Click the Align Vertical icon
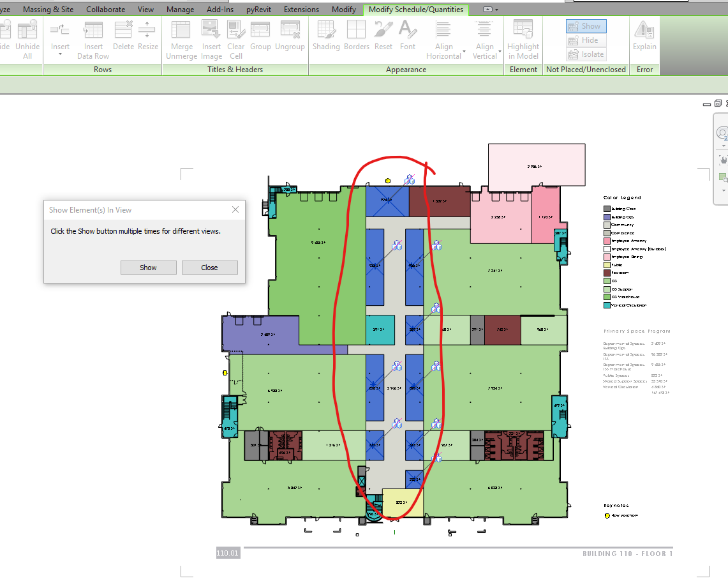 point(484,30)
